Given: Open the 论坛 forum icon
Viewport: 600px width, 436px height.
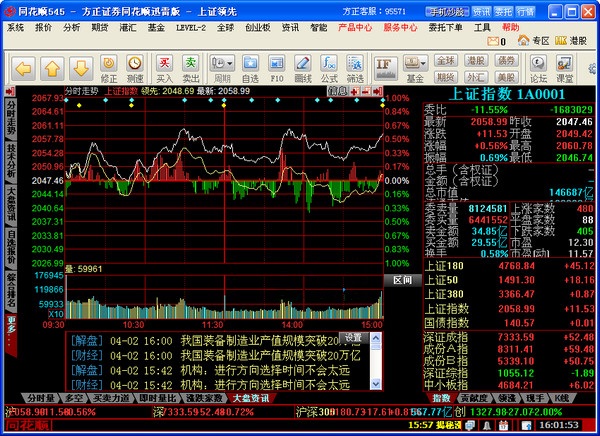Looking at the screenshot, I should [538, 68].
